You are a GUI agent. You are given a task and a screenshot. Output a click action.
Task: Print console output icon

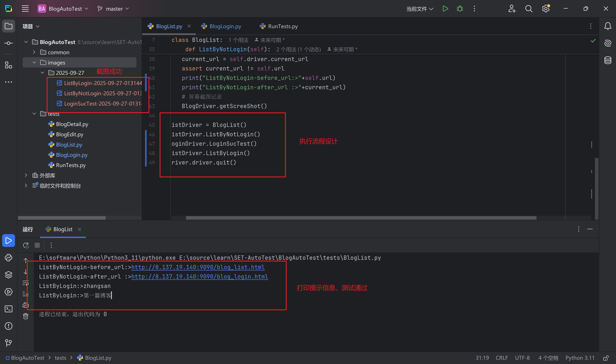25,305
